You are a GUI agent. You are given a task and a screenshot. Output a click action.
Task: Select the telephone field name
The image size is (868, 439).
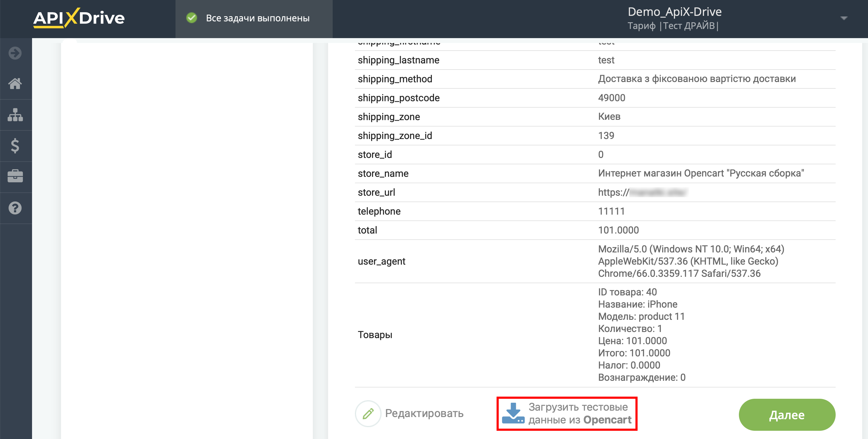379,211
